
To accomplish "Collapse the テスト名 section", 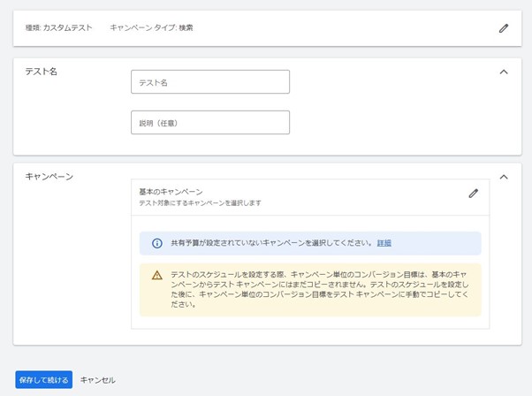I will tap(504, 72).
